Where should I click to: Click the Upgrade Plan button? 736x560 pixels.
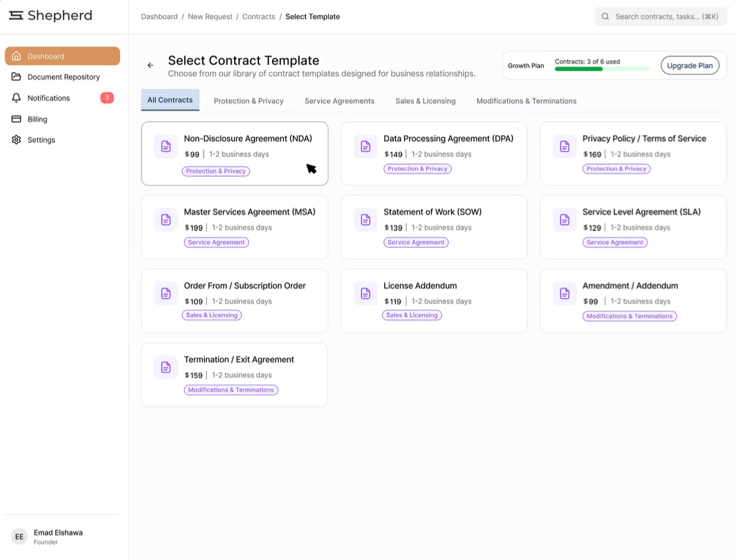(x=690, y=65)
